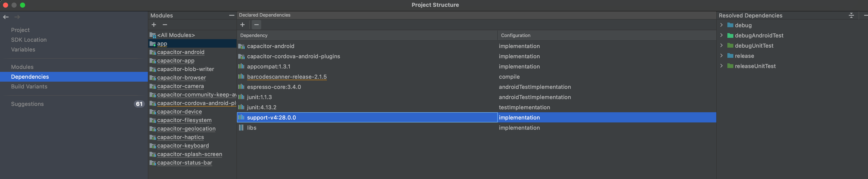
Task: Click the remove module minus icon
Action: pos(165,25)
